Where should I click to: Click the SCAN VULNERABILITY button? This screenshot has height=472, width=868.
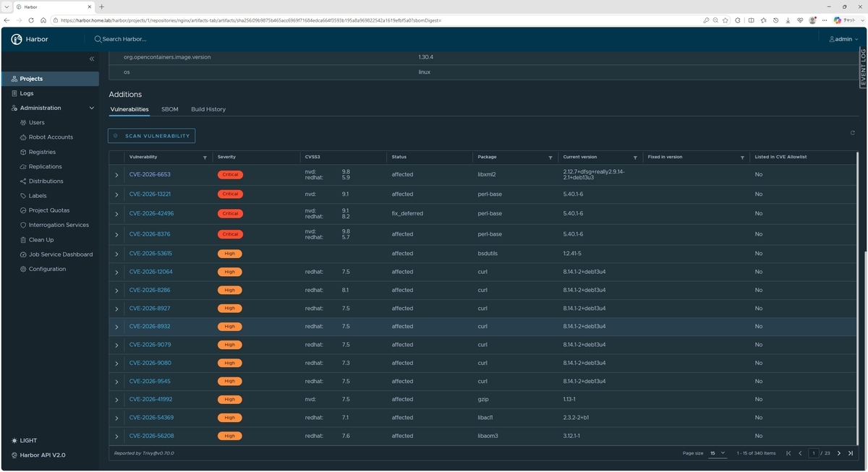151,136
